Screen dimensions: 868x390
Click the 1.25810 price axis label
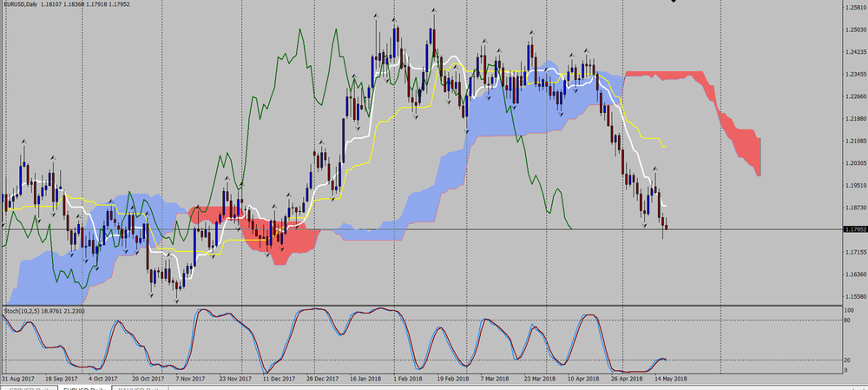[x=854, y=7]
